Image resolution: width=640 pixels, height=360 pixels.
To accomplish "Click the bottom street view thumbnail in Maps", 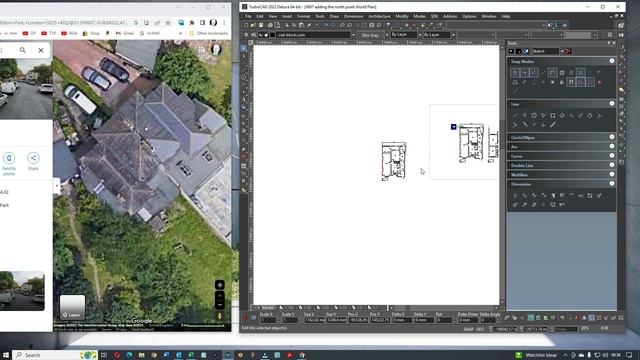I will click(22, 291).
